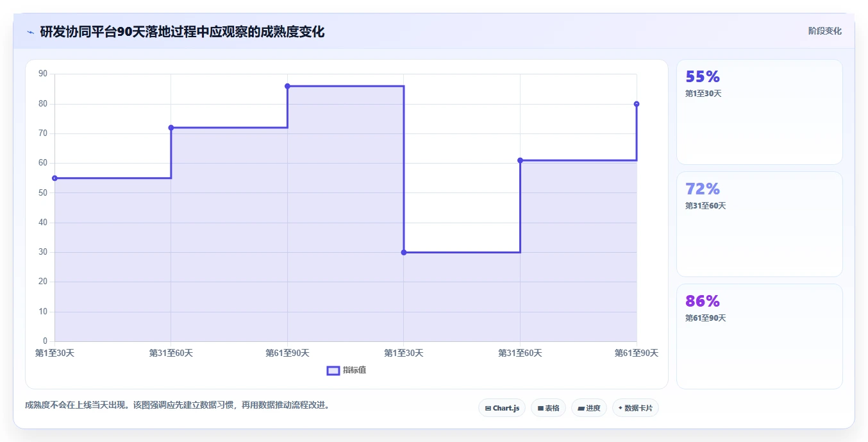Image resolution: width=868 pixels, height=442 pixels.
Task: Click the 成熟度不会在上线当天出现 footer note
Action: (178, 405)
